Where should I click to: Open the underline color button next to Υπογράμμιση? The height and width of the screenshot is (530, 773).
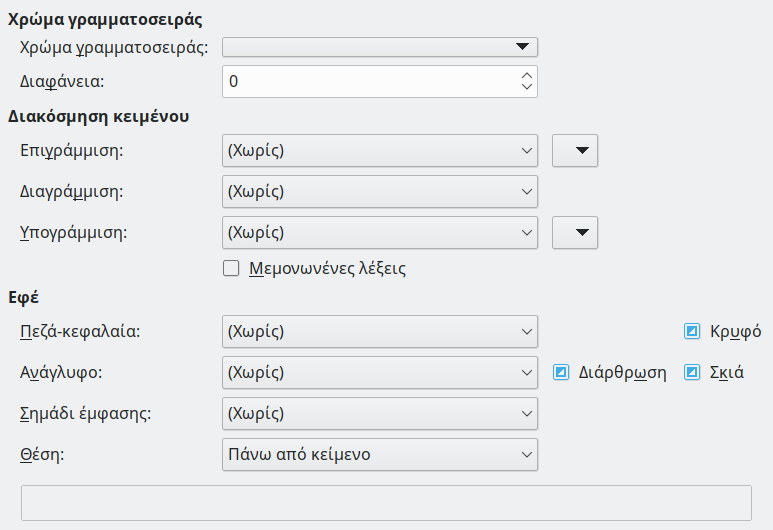pos(575,233)
